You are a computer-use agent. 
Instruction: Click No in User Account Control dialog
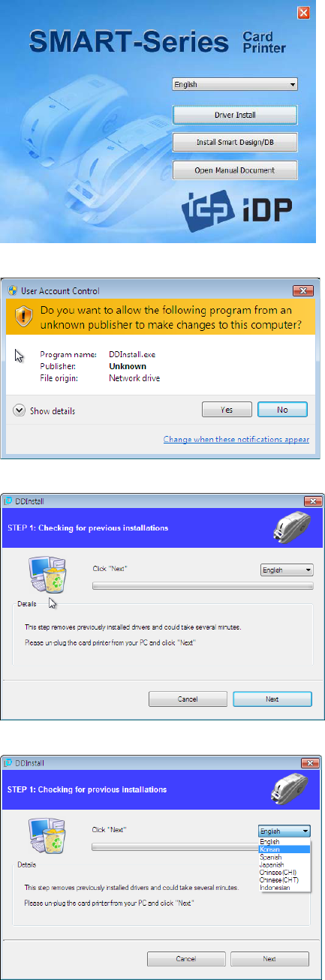click(x=282, y=410)
